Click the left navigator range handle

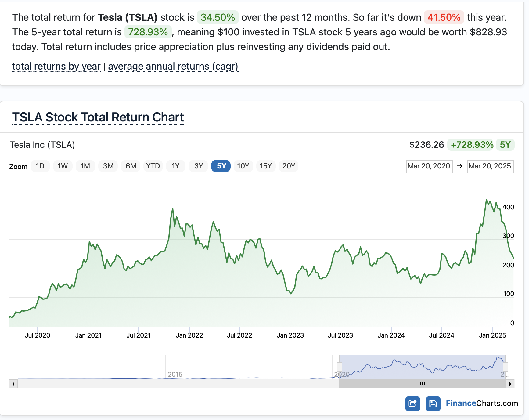pos(339,367)
